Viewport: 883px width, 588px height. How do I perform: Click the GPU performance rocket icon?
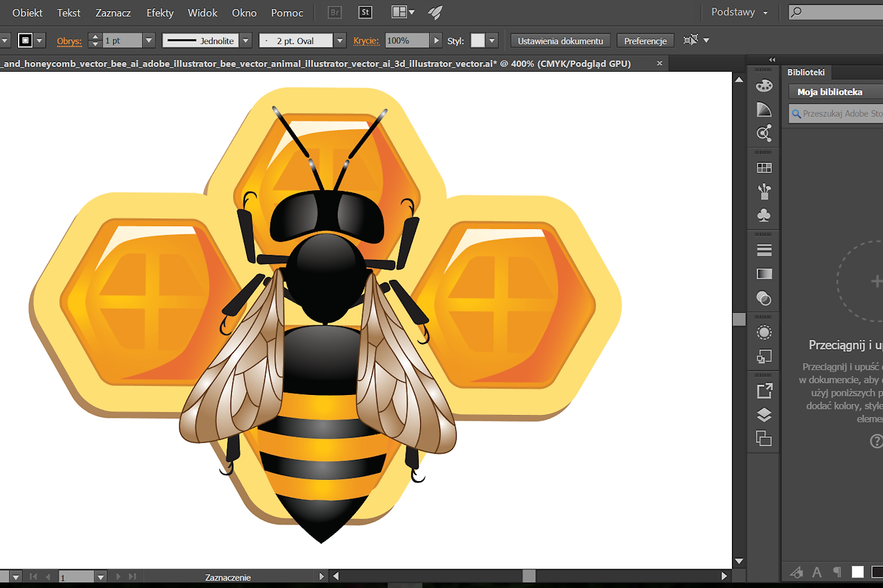pyautogui.click(x=435, y=12)
